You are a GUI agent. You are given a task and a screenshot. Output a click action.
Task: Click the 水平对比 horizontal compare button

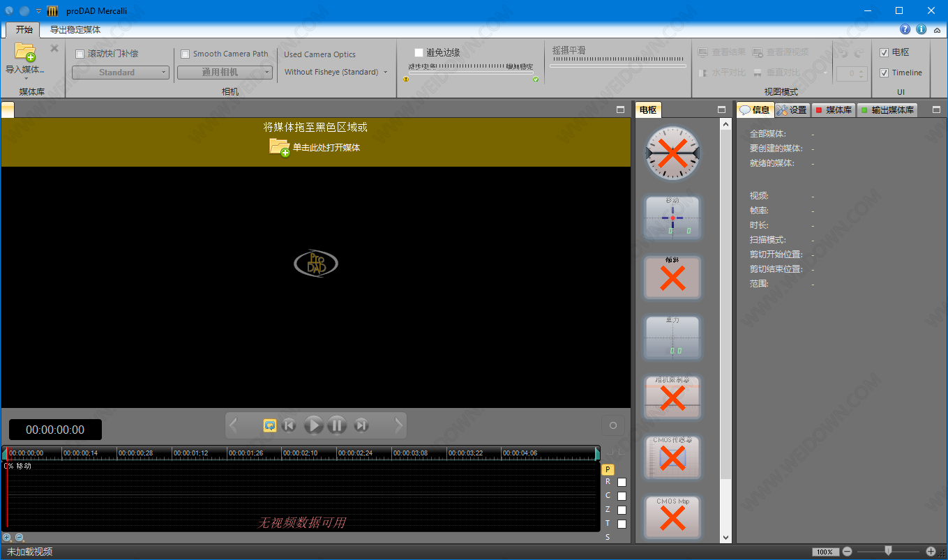tap(722, 73)
